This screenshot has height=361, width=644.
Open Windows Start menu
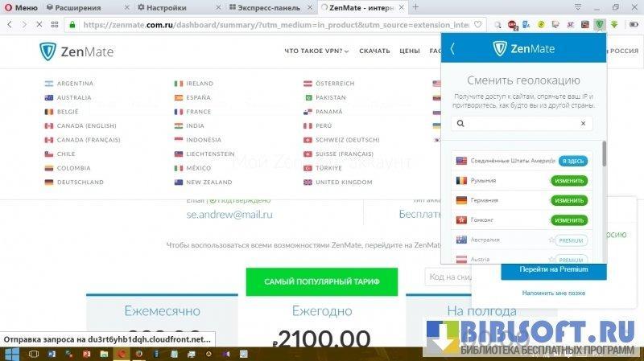(x=11, y=354)
